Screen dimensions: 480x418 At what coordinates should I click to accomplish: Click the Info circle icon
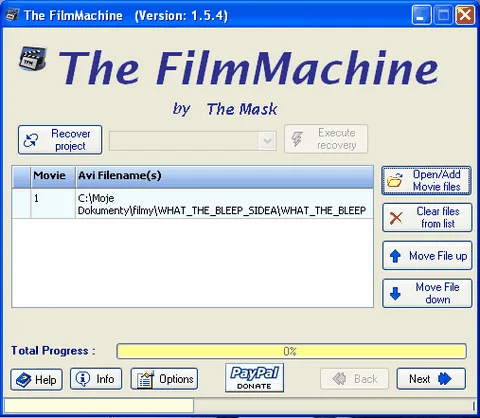[x=83, y=379]
